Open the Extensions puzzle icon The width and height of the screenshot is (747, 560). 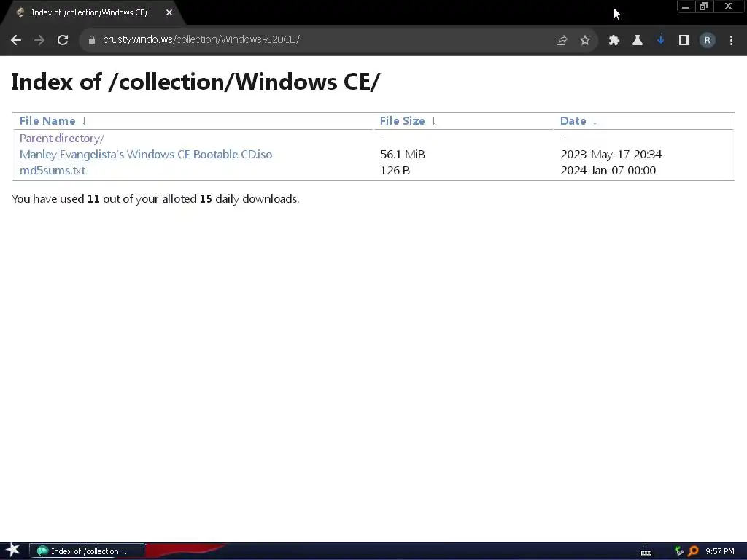614,41
